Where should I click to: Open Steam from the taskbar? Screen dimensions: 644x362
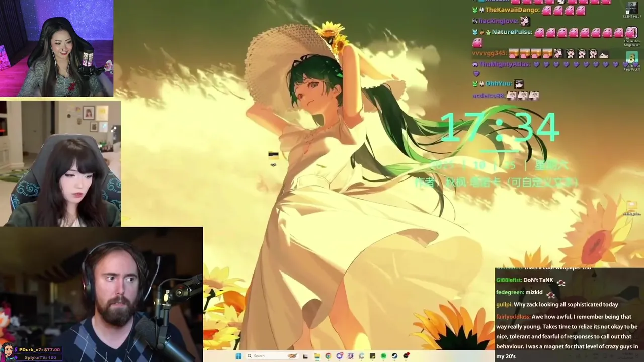pyautogui.click(x=394, y=356)
